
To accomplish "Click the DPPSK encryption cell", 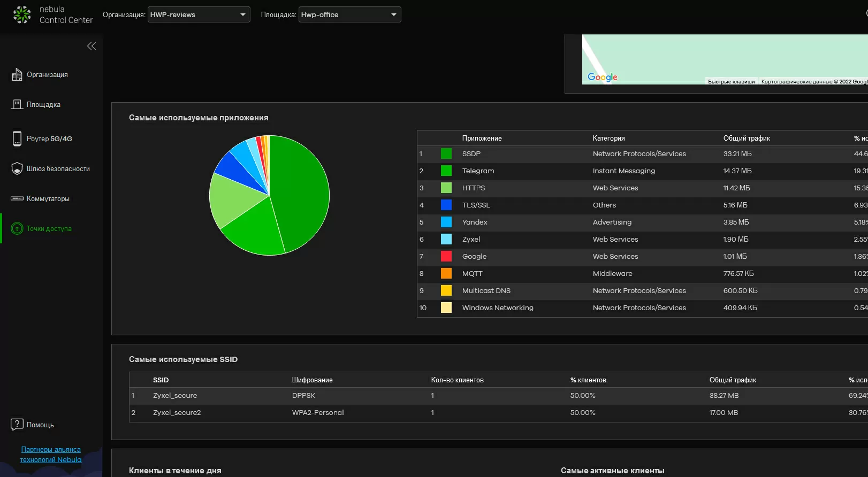I will (x=303, y=395).
